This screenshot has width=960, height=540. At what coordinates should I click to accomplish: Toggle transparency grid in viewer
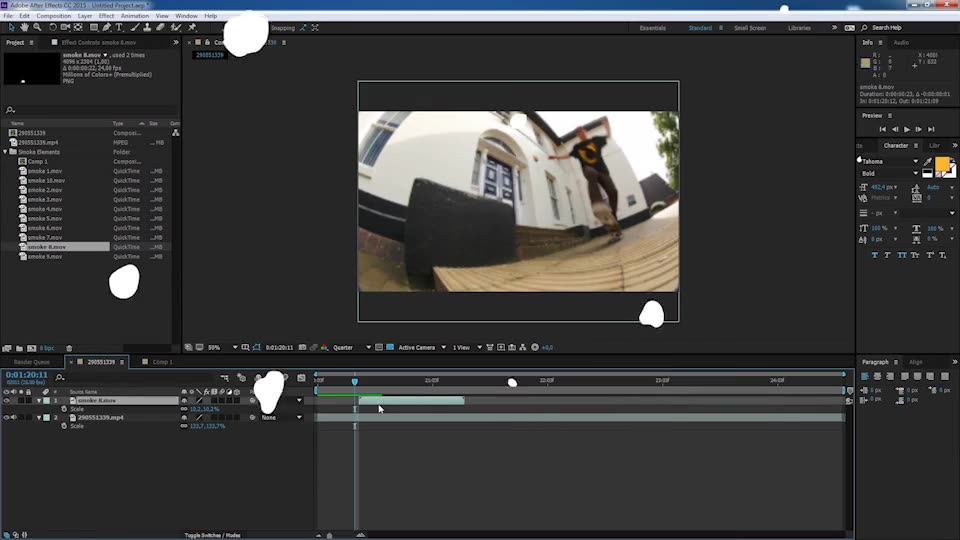[390, 347]
